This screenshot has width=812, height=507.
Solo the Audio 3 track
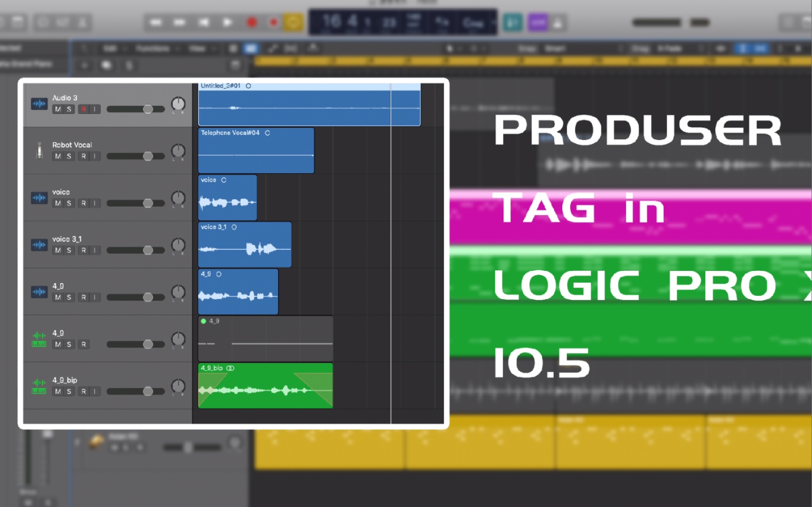click(69, 109)
